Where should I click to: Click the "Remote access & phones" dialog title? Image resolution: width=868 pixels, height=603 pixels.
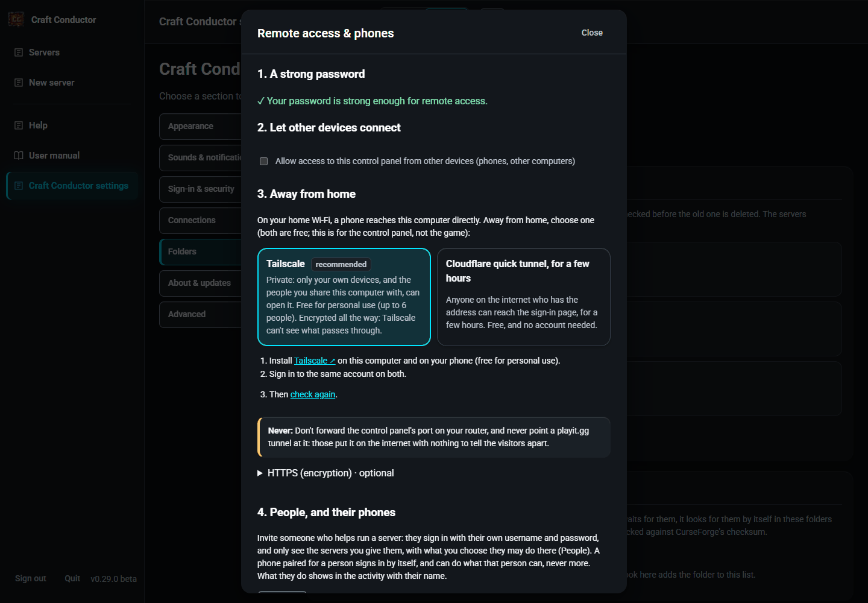point(325,33)
